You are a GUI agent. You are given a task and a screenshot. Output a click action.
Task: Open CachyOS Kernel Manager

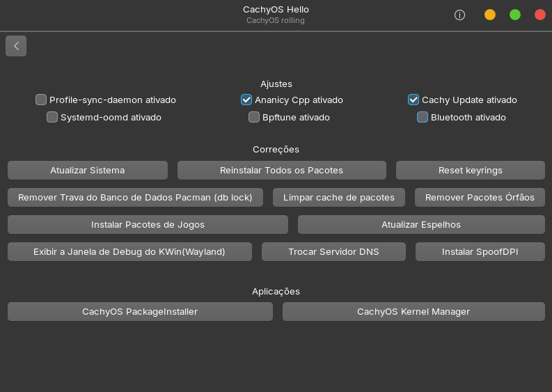pyautogui.click(x=413, y=312)
